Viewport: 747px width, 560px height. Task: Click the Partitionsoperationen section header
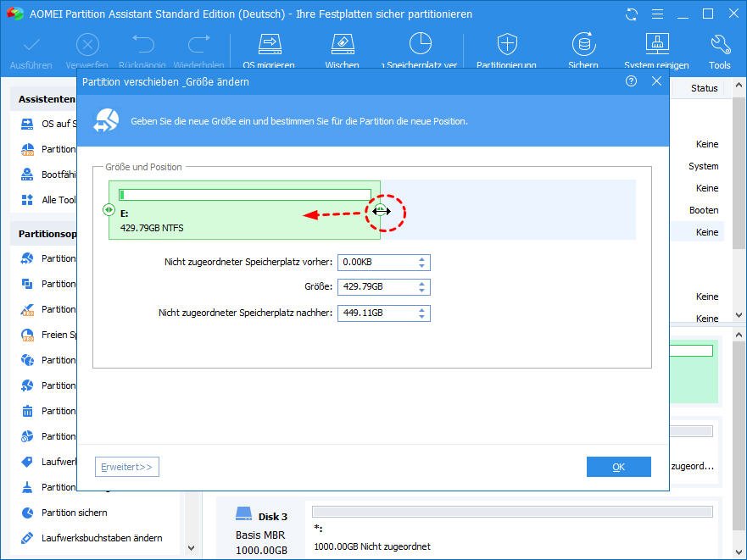coord(47,234)
